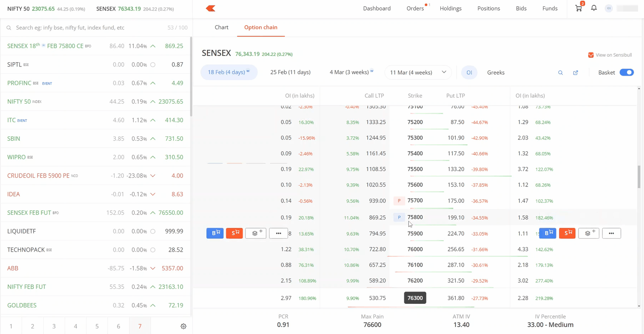Select ITC in the watchlist
644x334 pixels.
pos(96,120)
